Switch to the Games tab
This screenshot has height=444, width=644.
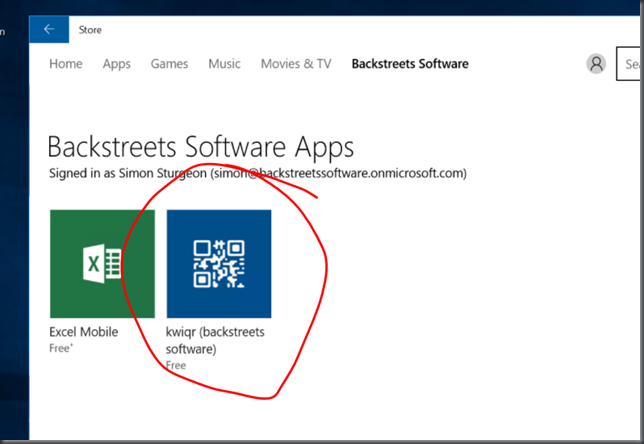pyautogui.click(x=169, y=64)
